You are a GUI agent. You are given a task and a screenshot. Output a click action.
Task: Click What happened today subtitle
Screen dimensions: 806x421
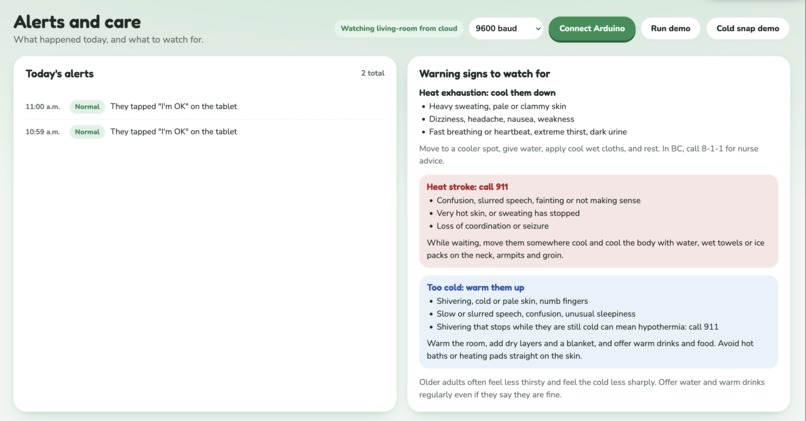(108, 40)
